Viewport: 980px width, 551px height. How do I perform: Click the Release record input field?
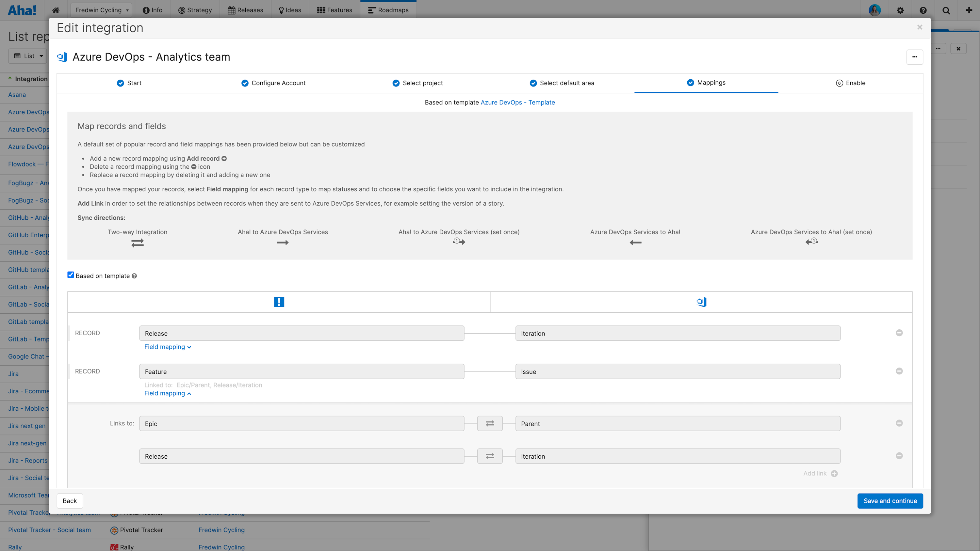[302, 333]
